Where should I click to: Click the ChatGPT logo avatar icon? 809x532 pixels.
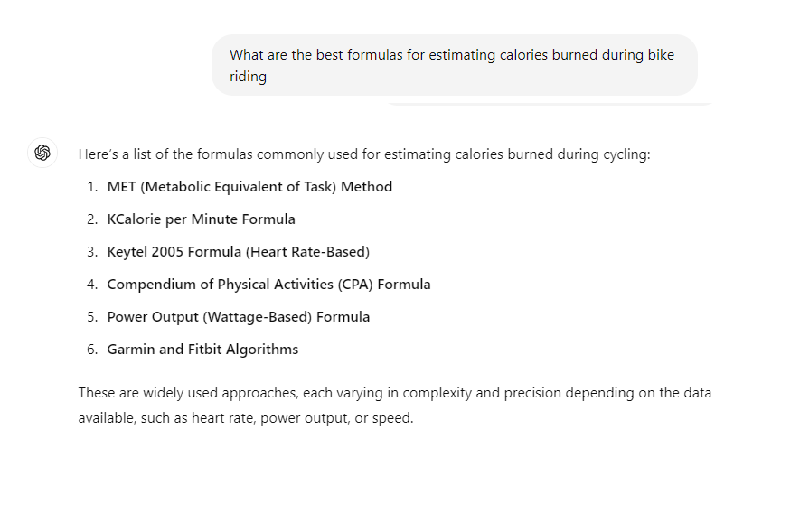click(x=42, y=153)
